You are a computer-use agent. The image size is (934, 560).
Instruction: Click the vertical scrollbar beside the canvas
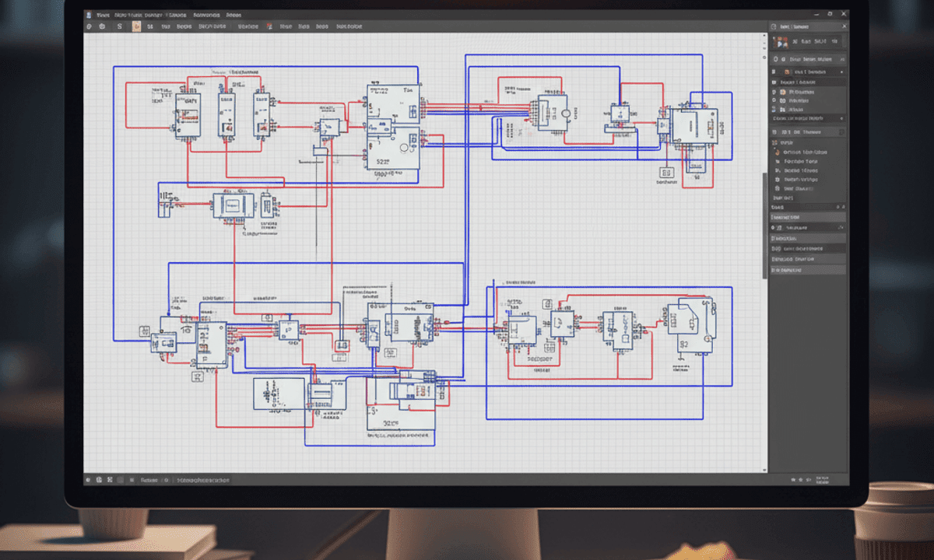click(764, 226)
